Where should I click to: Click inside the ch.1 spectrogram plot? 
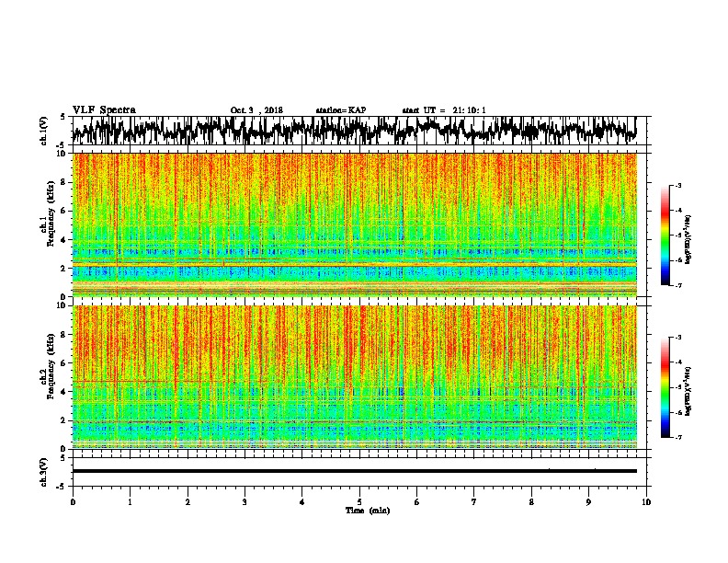click(x=354, y=224)
